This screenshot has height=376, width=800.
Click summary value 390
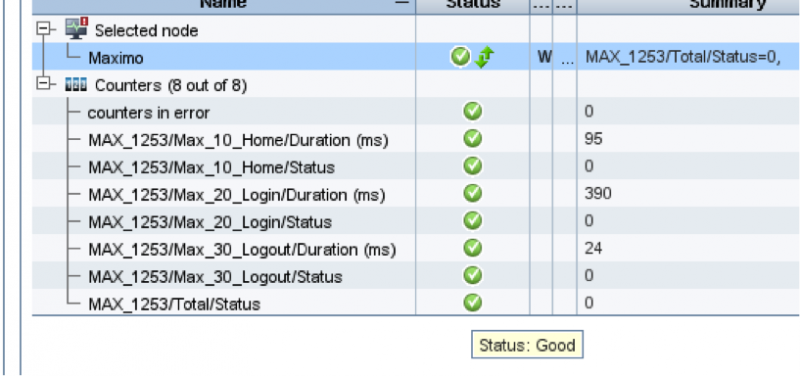click(598, 193)
